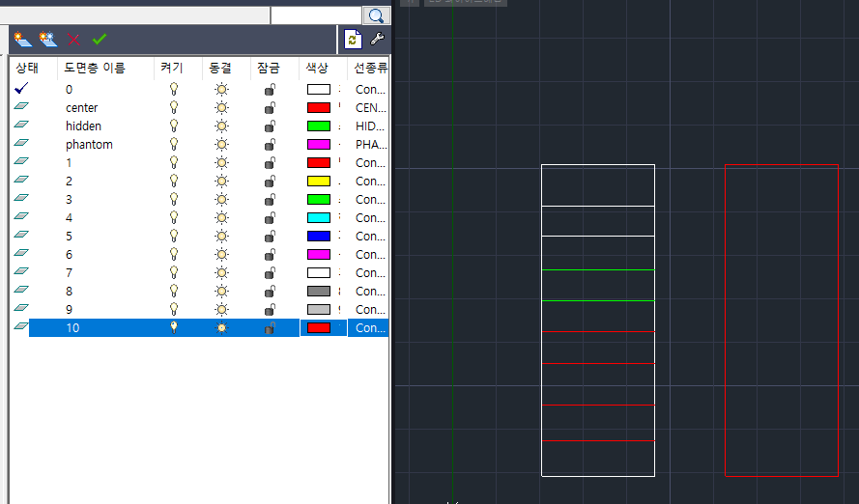Click the status icon of layer center

pos(21,107)
